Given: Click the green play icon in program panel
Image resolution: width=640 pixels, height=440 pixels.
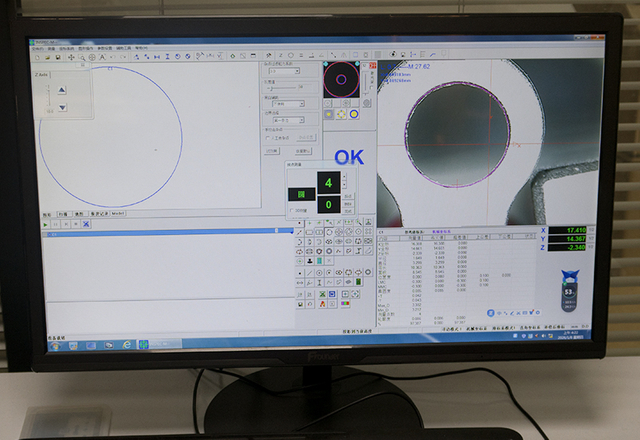Looking at the screenshot, I should [46, 224].
